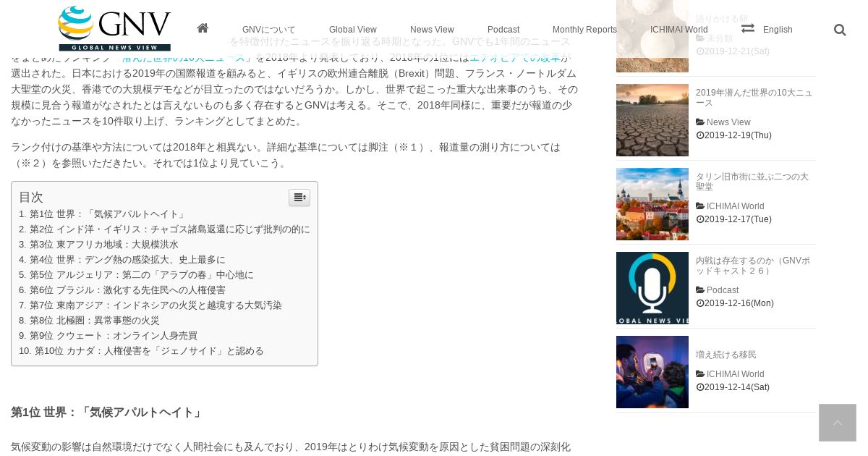The image size is (868, 456).
Task: Click the scroll-to-top arrow button
Action: point(838,423)
